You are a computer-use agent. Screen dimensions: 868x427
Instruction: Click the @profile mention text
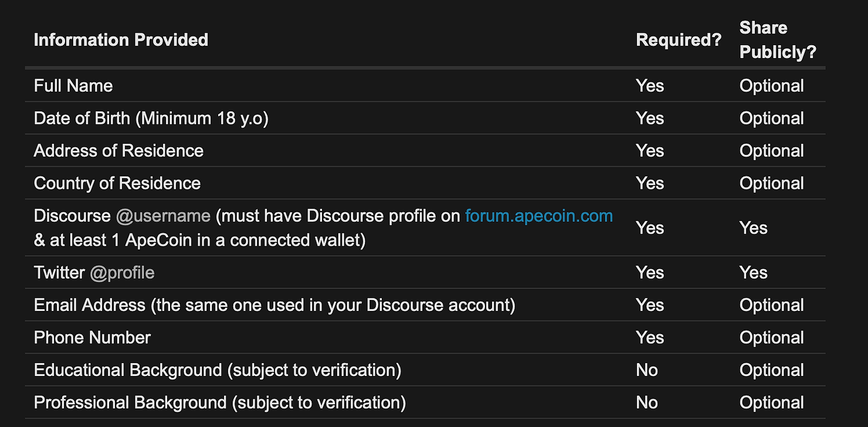pyautogui.click(x=122, y=272)
